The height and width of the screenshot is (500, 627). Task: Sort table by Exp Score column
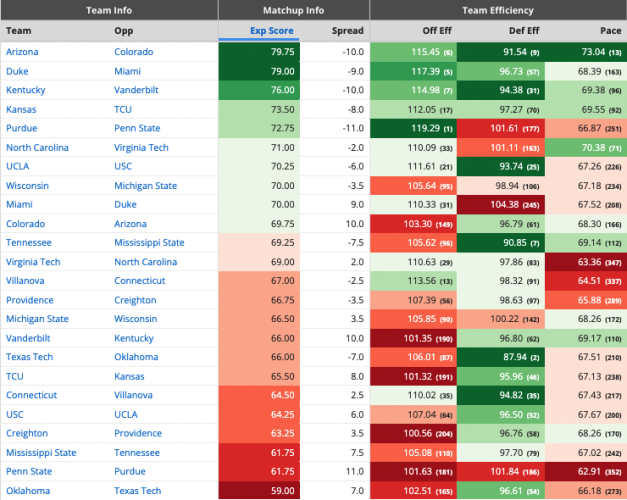(272, 31)
